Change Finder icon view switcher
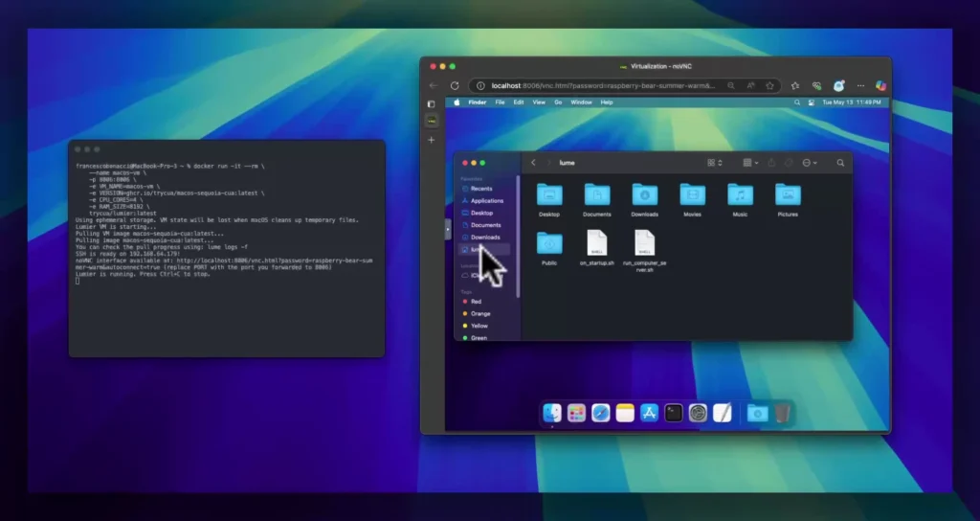 click(714, 163)
